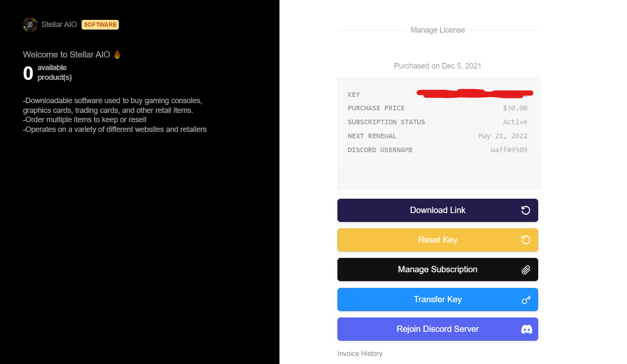Click the Stellar AIO logo avatar
The image size is (627, 364).
(30, 25)
